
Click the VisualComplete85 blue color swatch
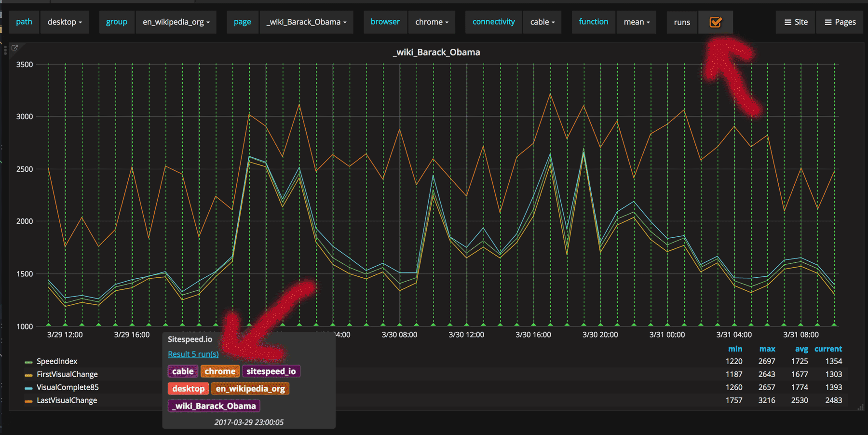tap(28, 388)
